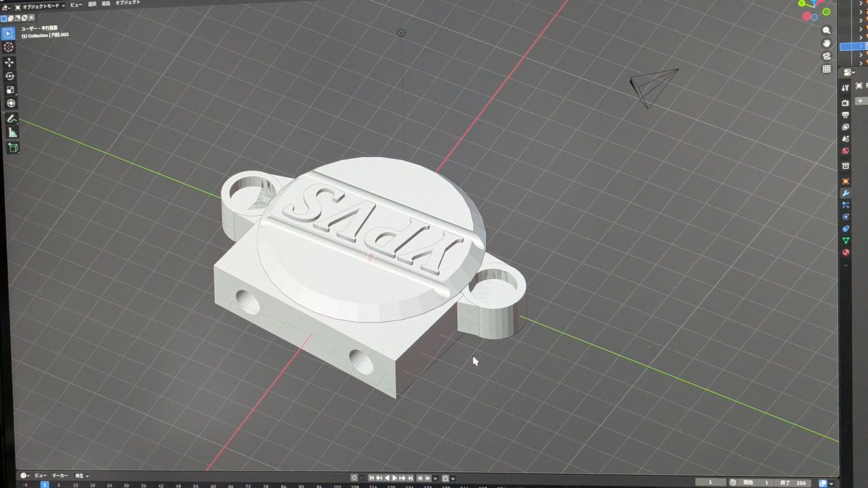
Task: Open the Output properties tab
Action: coord(845,115)
